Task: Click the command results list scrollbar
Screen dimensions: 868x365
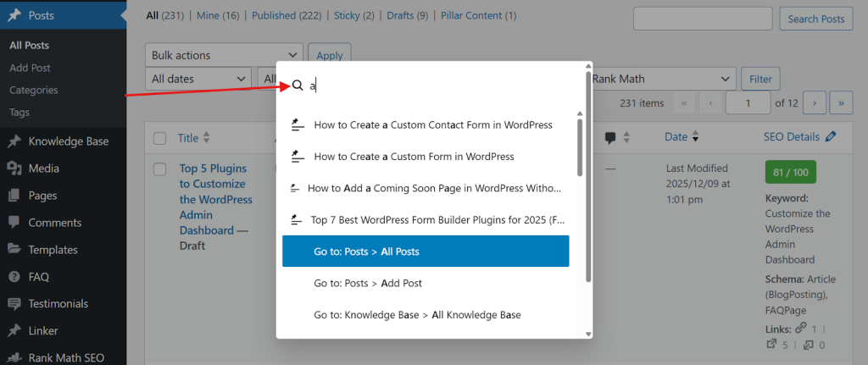Action: [x=580, y=147]
